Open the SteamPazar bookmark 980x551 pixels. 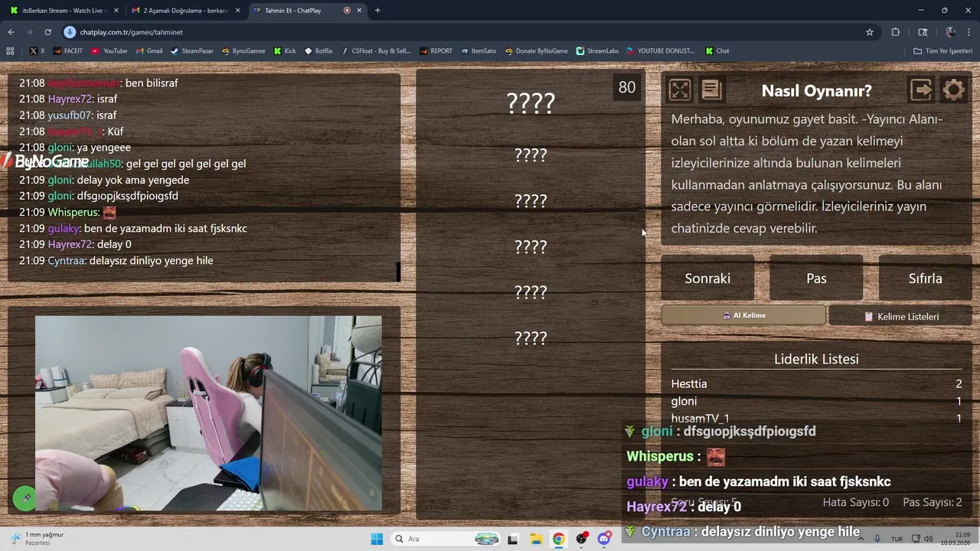[192, 51]
